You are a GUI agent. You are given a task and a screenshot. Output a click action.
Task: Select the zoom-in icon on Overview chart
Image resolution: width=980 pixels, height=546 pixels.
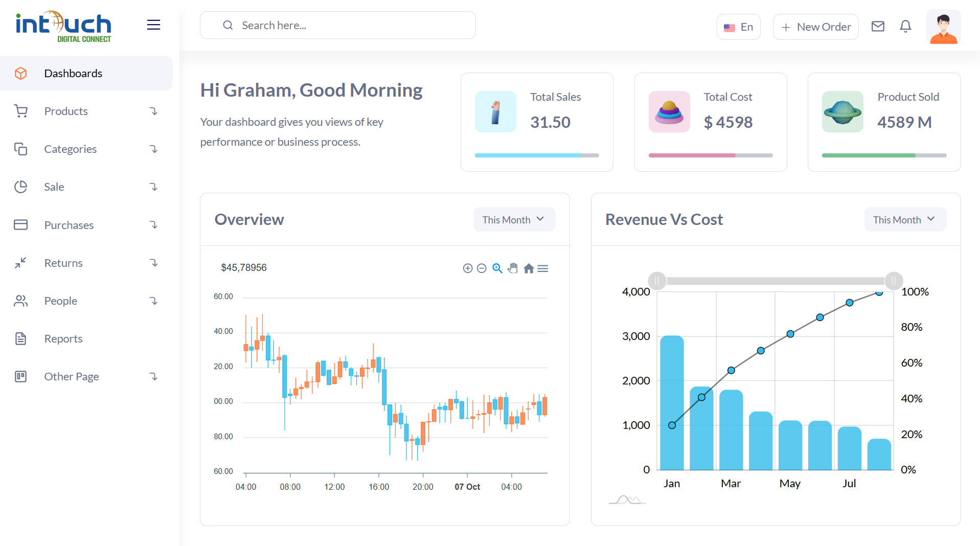[x=467, y=268]
